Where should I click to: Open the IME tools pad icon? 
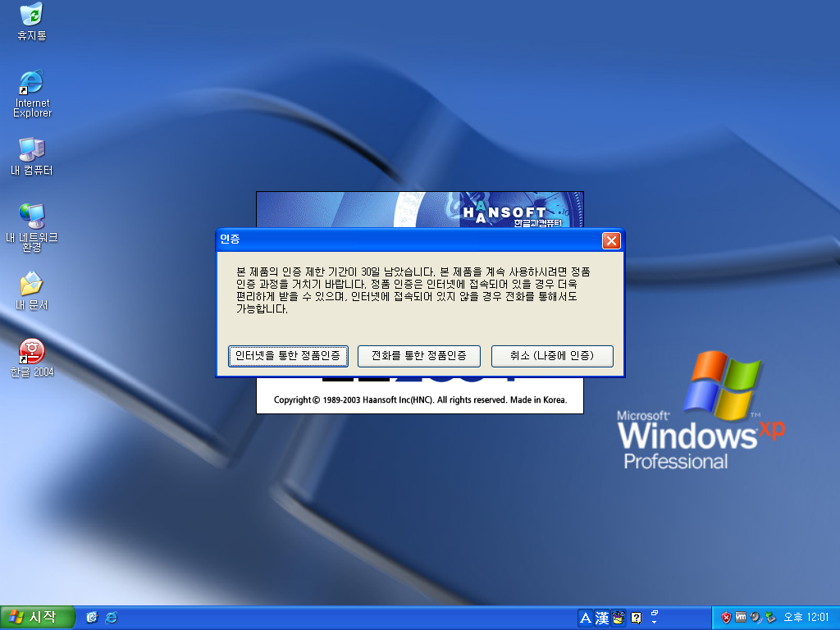tap(619, 619)
